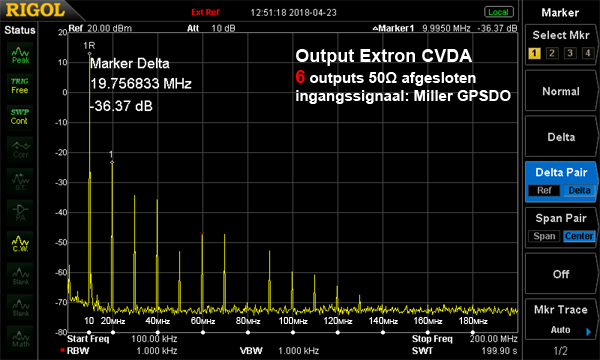This screenshot has height=360, width=600.
Task: Click the Mkr Trace Auto softkey
Action: click(561, 319)
